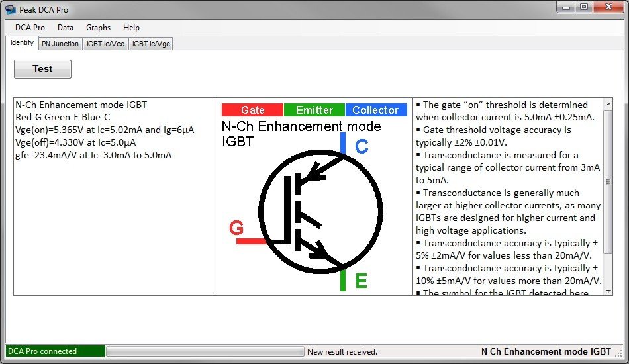Click the IGBT schematic symbol
629x364 pixels.
pos(320,212)
